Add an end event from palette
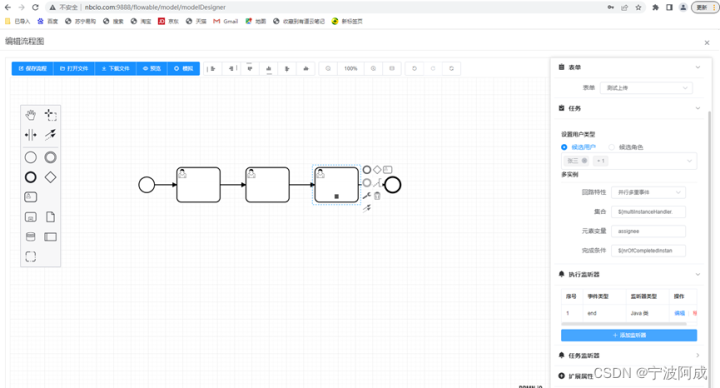This screenshot has height=388, width=720. tap(30, 177)
